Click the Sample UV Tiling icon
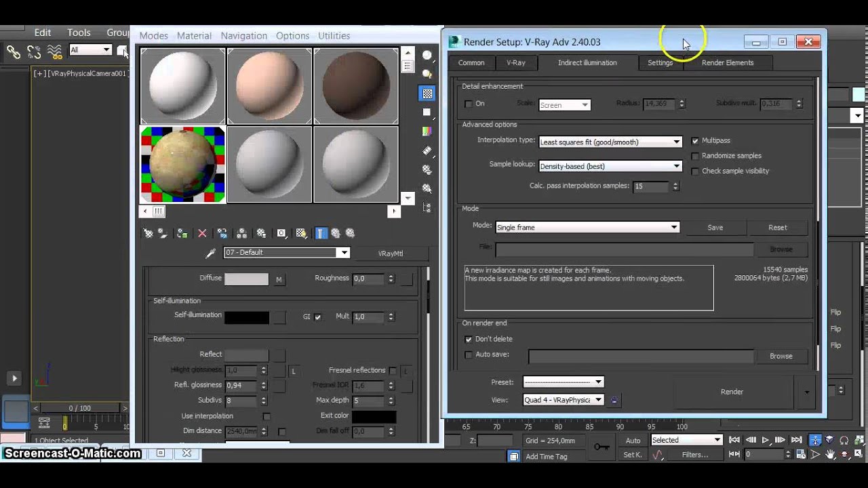This screenshot has width=868, height=488. pyautogui.click(x=427, y=113)
